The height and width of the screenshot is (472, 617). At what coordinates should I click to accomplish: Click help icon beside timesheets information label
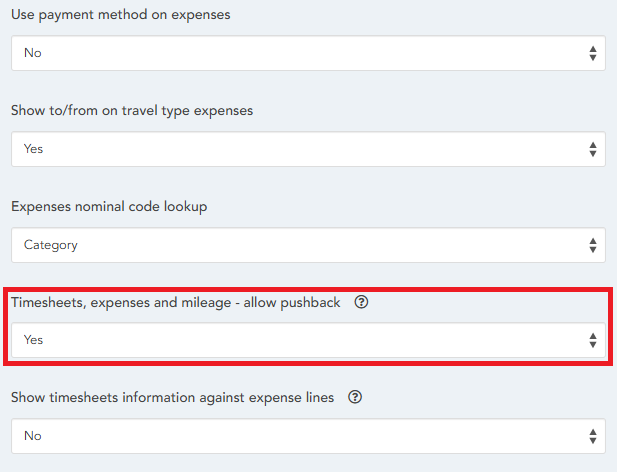354,397
